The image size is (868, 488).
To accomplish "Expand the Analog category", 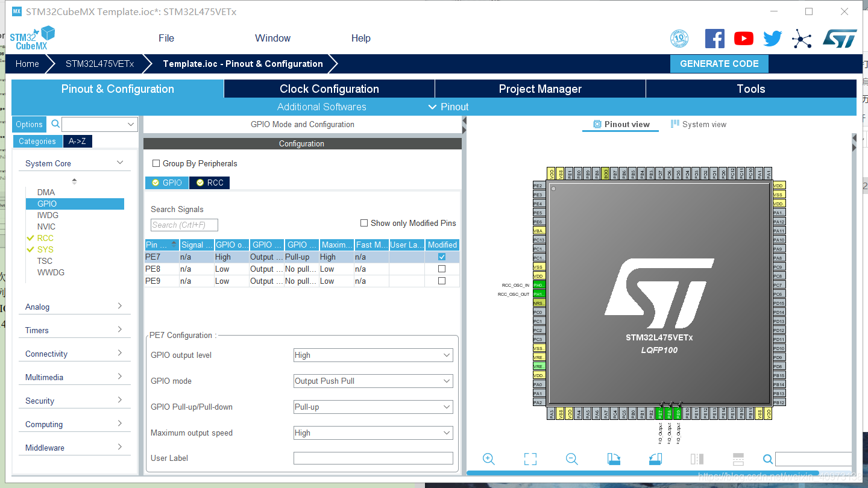I will tap(74, 307).
